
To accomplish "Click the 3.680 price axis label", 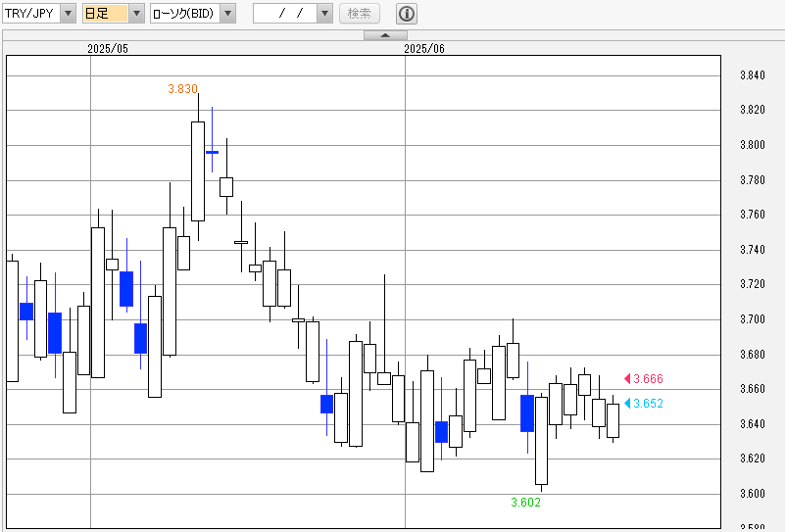I will (x=753, y=355).
